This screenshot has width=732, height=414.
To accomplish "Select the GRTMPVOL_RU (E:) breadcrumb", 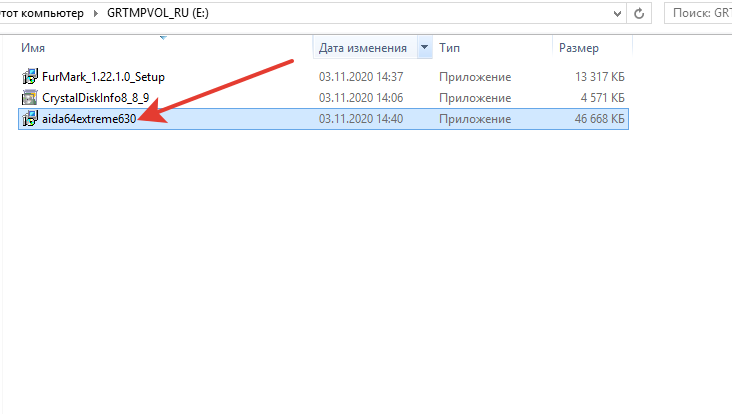I will tap(158, 13).
